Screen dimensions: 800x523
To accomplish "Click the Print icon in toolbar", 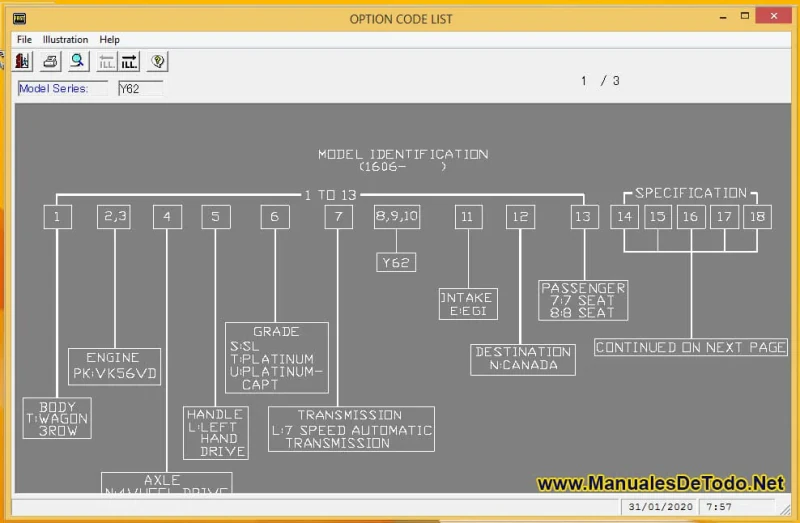I will point(50,62).
